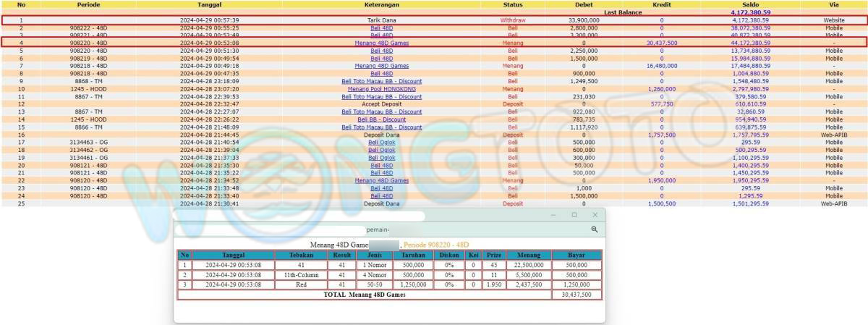This screenshot has width=868, height=325.
Task: Open Beli Oglok link in row 17
Action: 381,143
